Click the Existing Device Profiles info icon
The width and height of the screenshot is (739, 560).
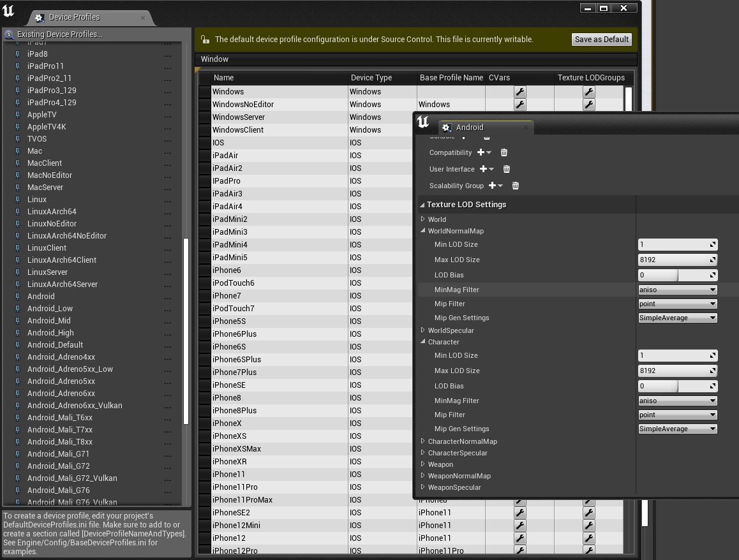(9, 34)
